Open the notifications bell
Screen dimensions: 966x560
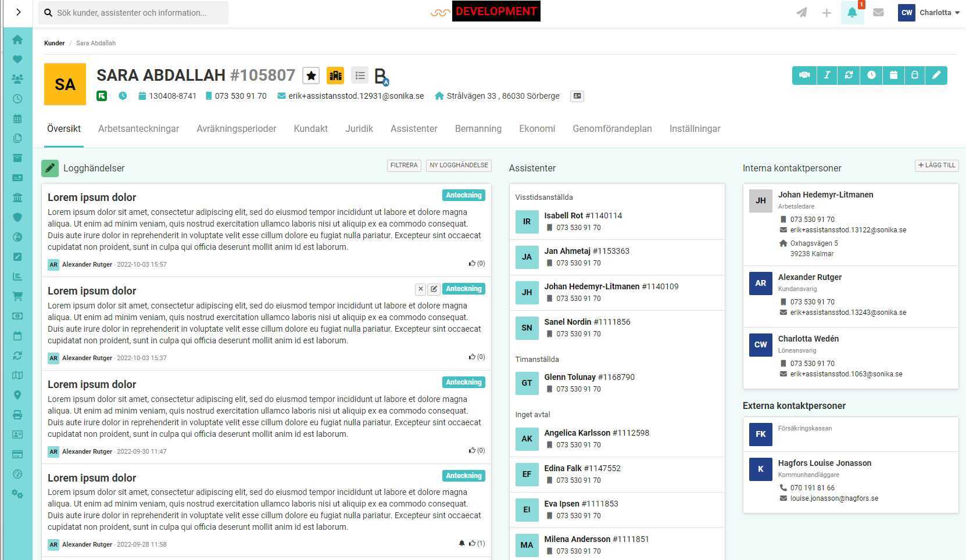coord(852,12)
